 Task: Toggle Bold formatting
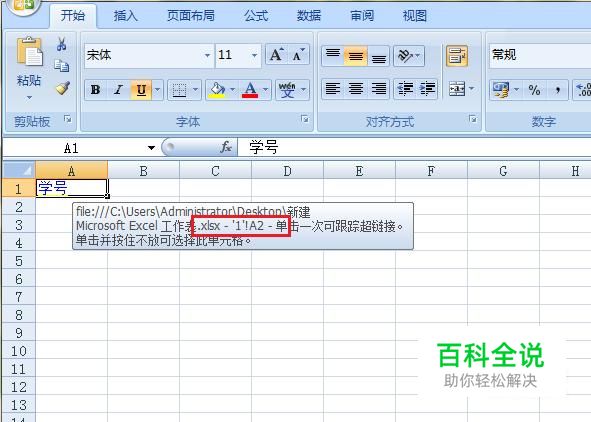click(96, 90)
